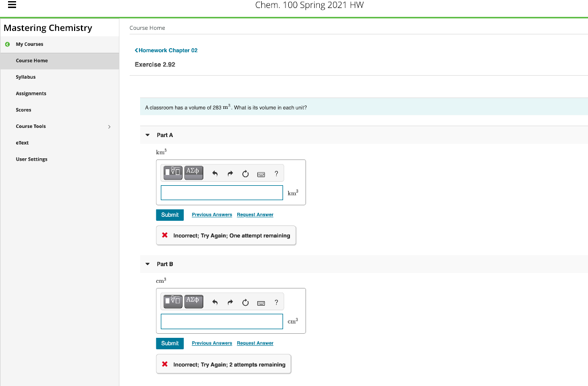Return to Homework Chapter 02 link

coord(166,50)
